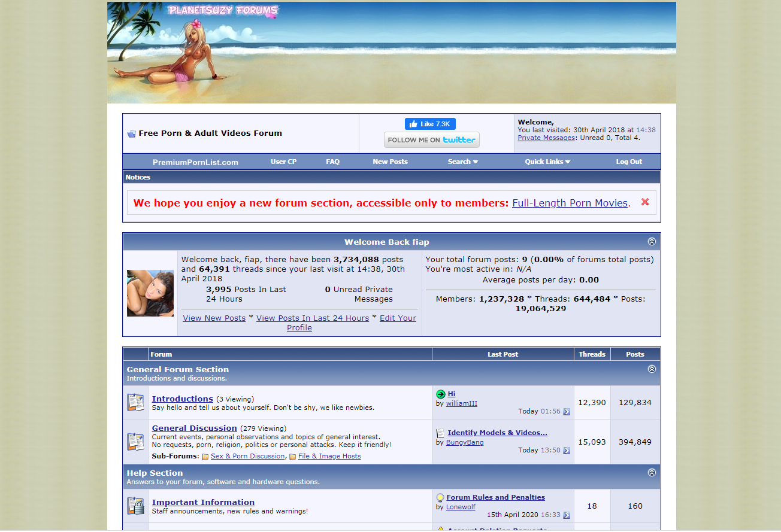
Task: Click the Follow me on Twitter button
Action: pos(432,140)
